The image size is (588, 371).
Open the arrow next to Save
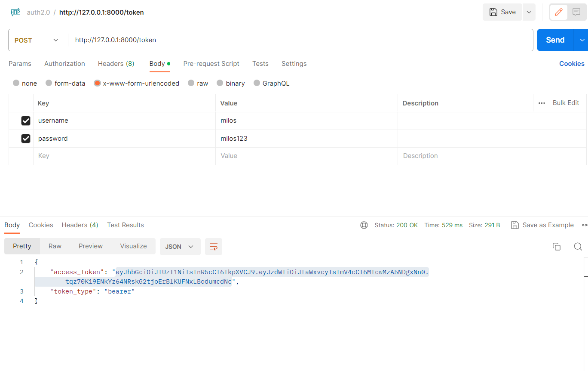tap(529, 12)
